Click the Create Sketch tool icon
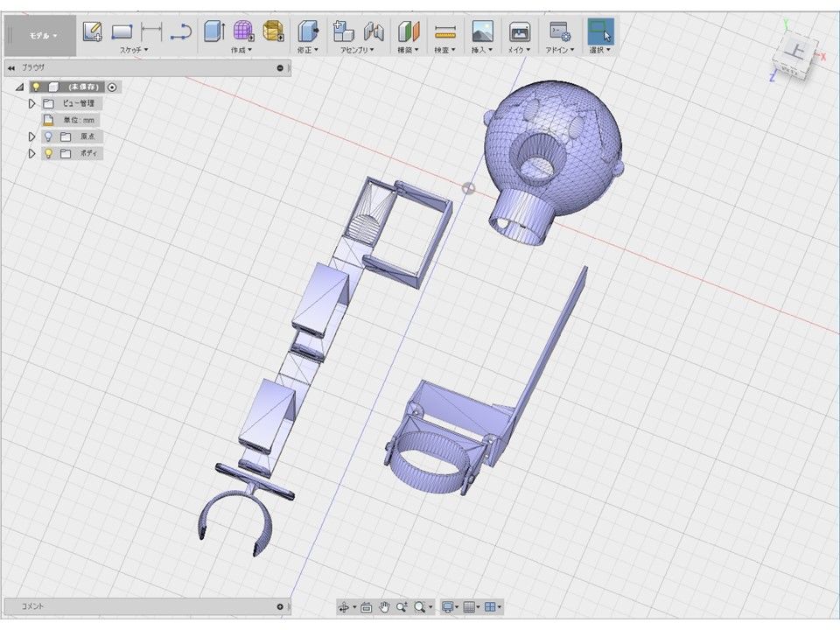This screenshot has width=840, height=630. (92, 31)
